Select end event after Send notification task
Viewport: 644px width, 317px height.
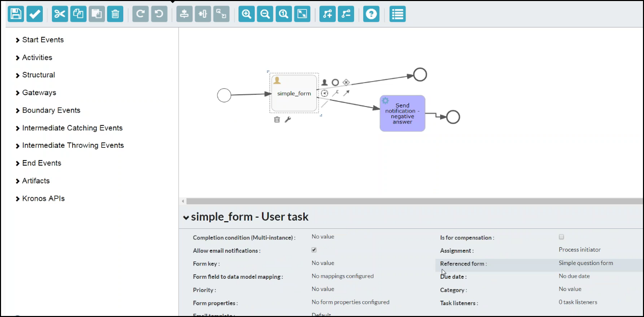coord(453,117)
